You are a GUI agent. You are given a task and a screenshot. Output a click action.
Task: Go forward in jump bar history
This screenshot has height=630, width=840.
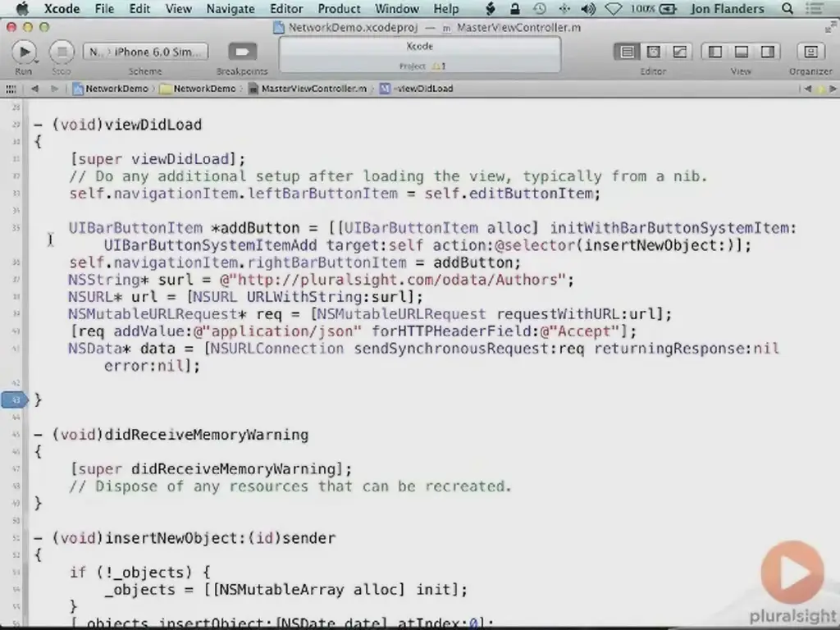54,89
